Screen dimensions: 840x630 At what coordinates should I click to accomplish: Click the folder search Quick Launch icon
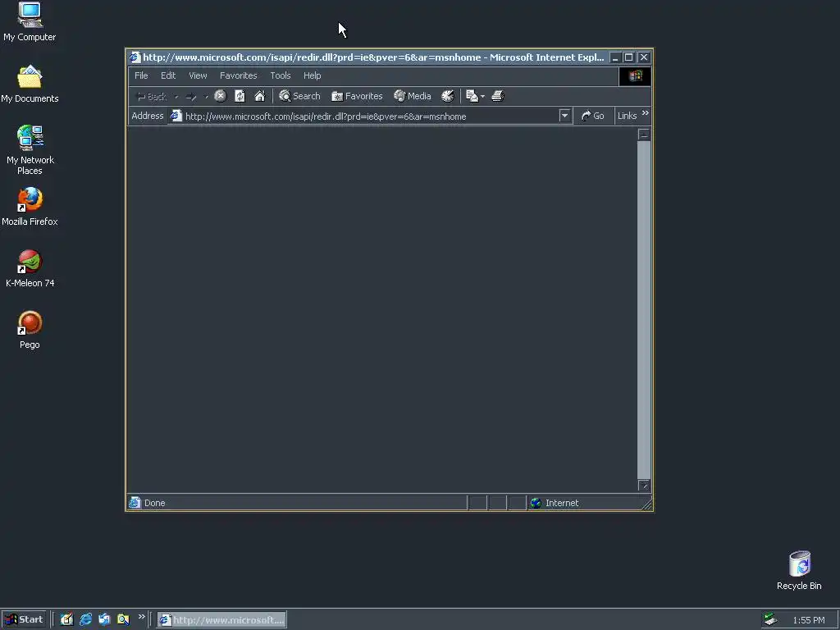[123, 619]
